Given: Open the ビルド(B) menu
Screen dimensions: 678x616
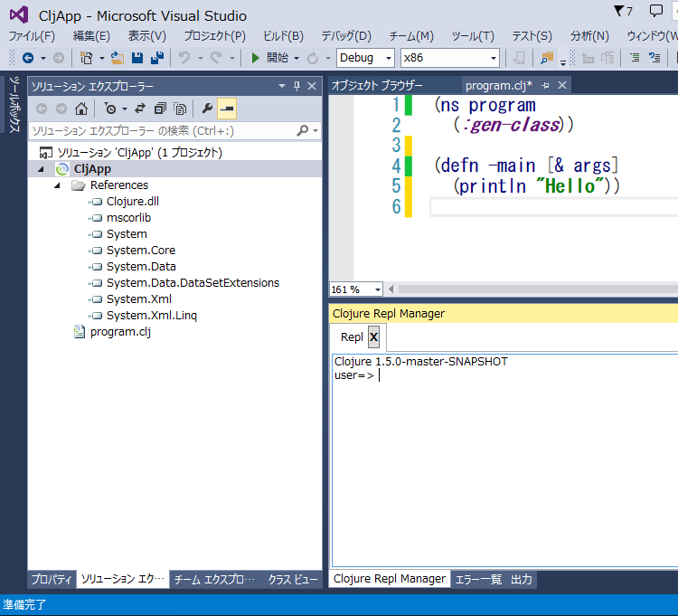Looking at the screenshot, I should [284, 36].
